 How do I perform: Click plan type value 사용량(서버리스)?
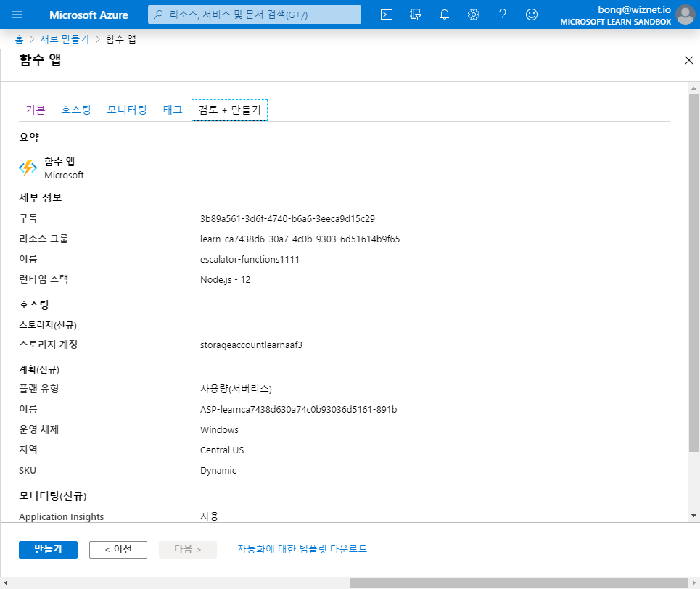click(236, 389)
